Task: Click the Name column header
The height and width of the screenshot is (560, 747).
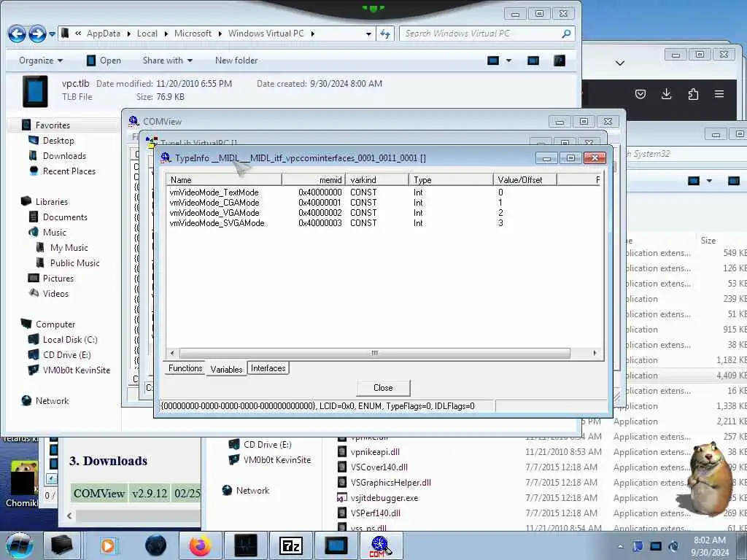Action: [224, 179]
